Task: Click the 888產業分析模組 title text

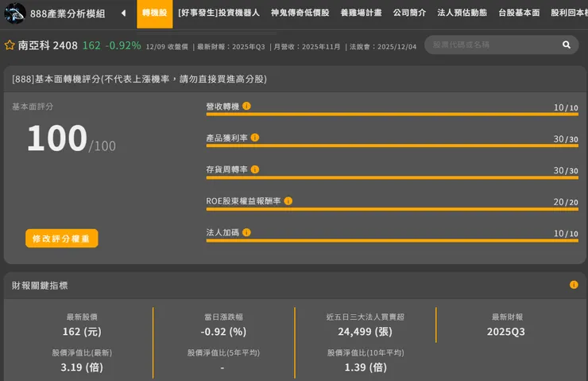Action: coord(68,14)
